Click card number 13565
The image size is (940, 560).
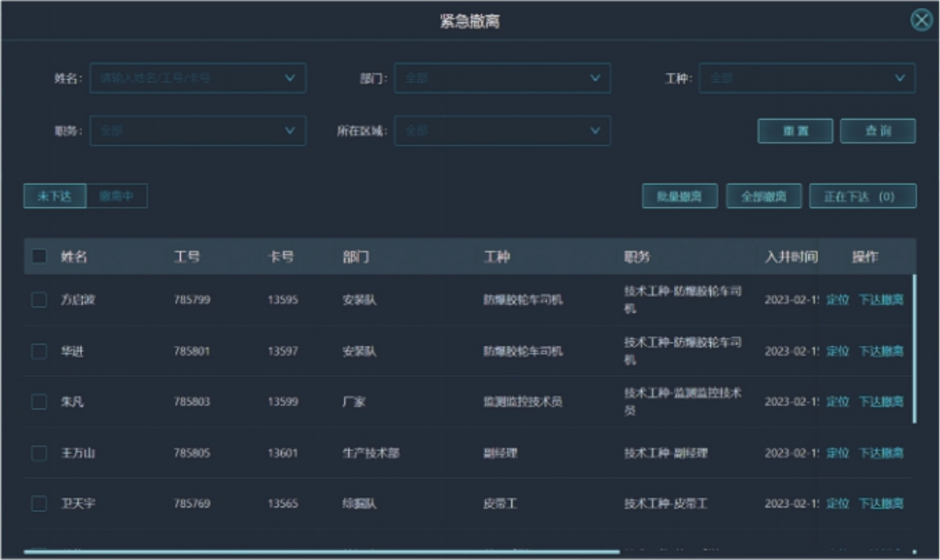tap(282, 503)
